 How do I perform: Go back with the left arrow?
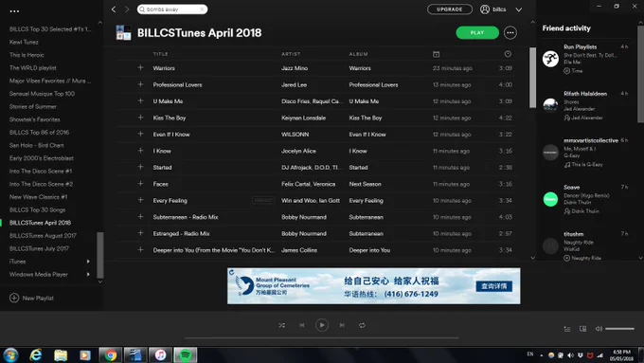click(114, 9)
